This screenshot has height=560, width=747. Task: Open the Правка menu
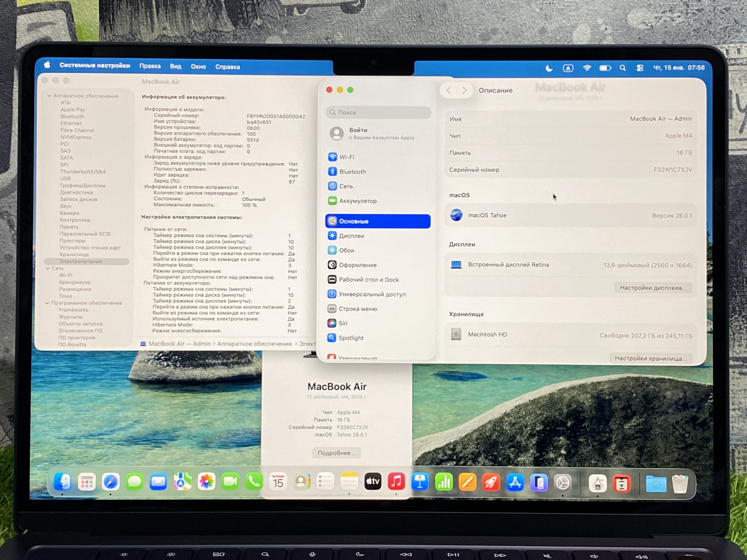[150, 66]
